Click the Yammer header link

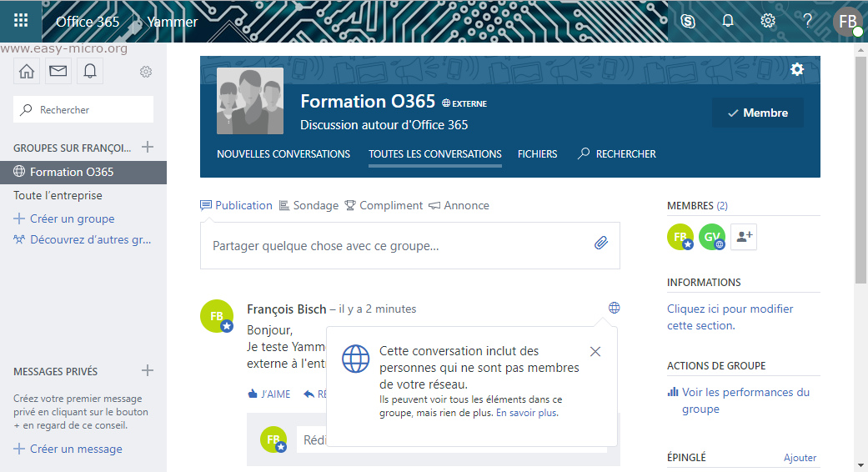pos(172,22)
